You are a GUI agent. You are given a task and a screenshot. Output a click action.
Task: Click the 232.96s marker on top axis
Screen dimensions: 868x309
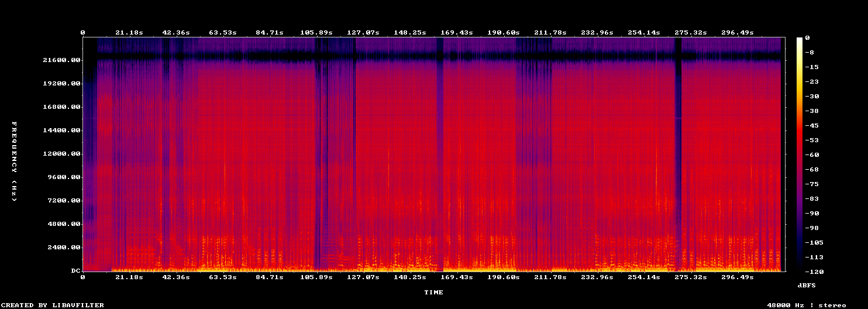(x=597, y=32)
